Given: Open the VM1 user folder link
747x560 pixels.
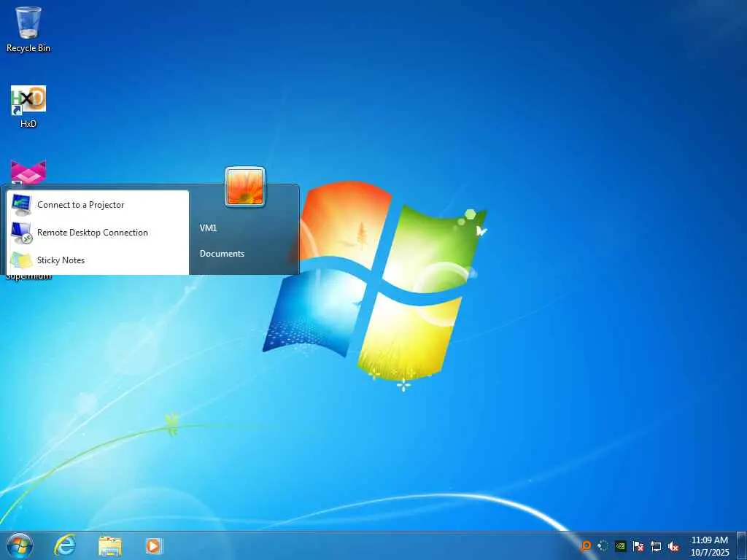Looking at the screenshot, I should 208,228.
